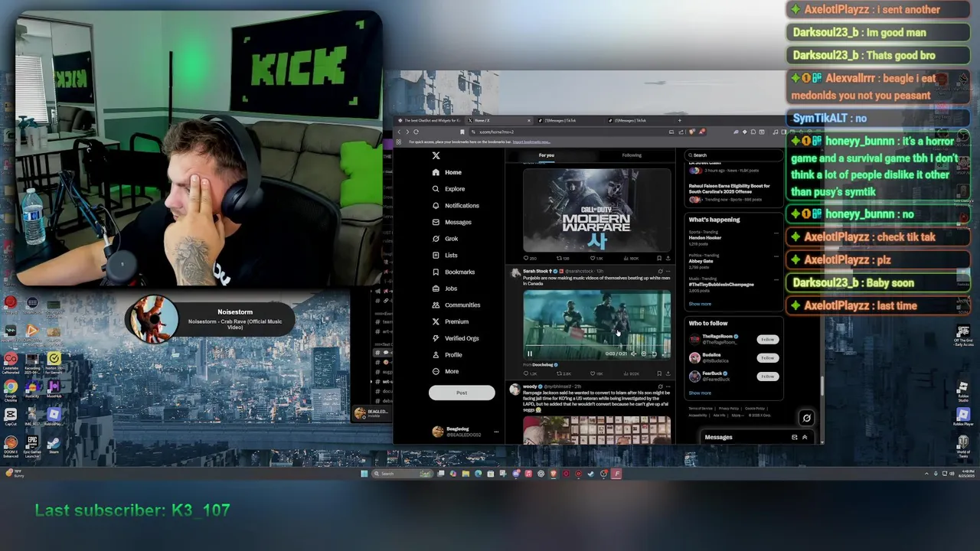
Task: Open the Epic Games Launcher shortcut
Action: click(x=32, y=445)
